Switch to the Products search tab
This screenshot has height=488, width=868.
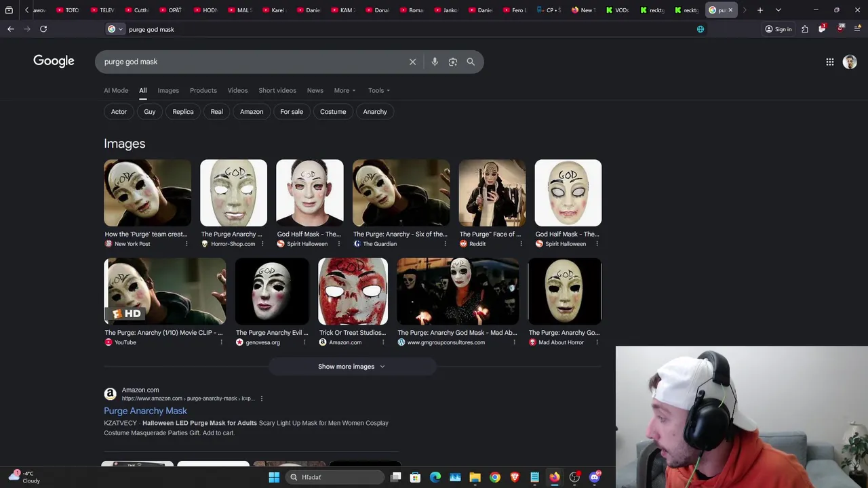(x=203, y=90)
